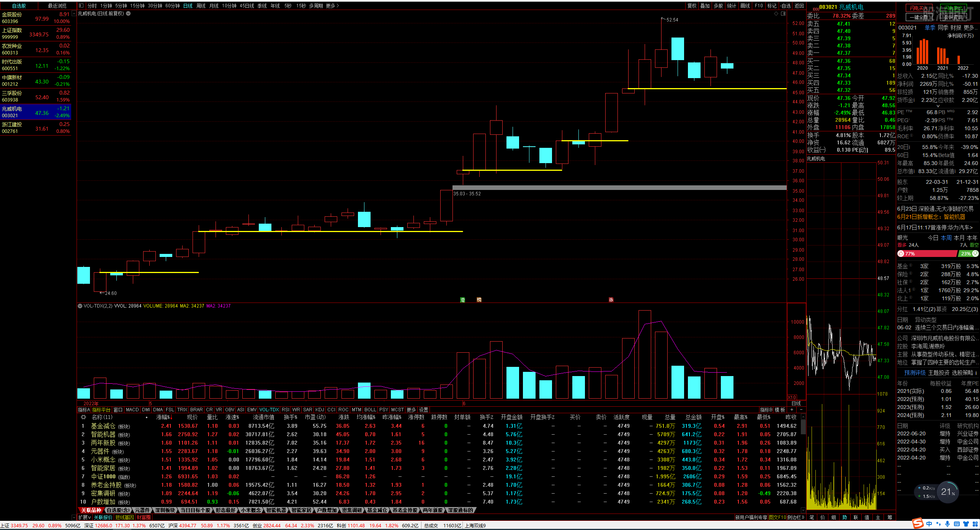Select the 势 trend tab icon
Screen dimensions: 980x530
pos(844,517)
